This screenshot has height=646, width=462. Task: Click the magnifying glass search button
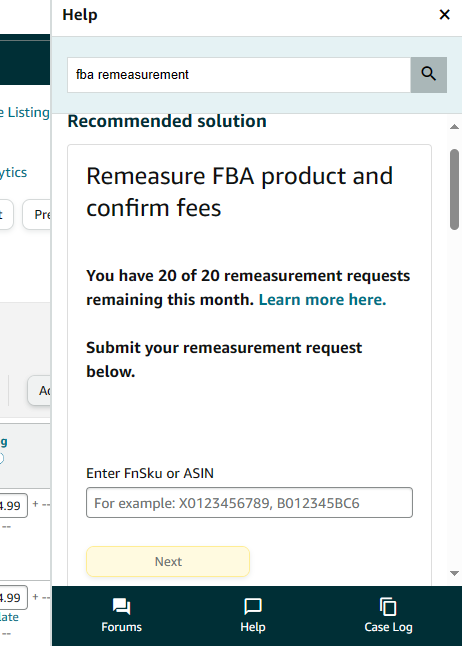[429, 75]
